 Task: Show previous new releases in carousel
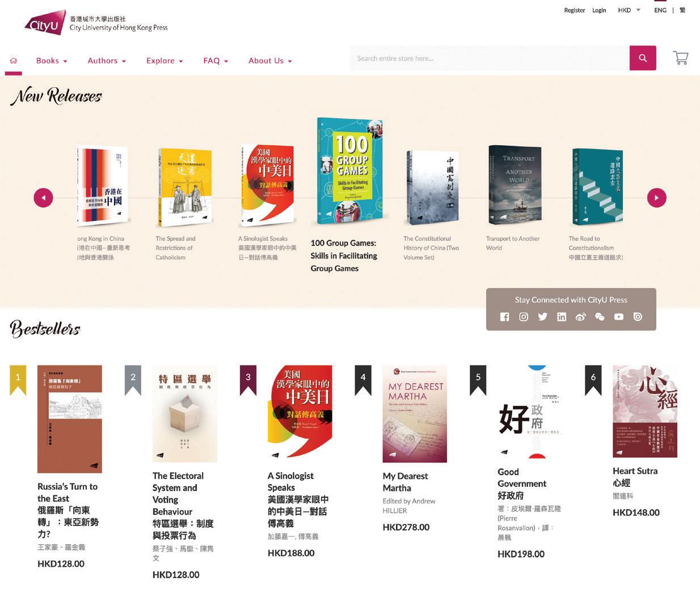(x=43, y=198)
